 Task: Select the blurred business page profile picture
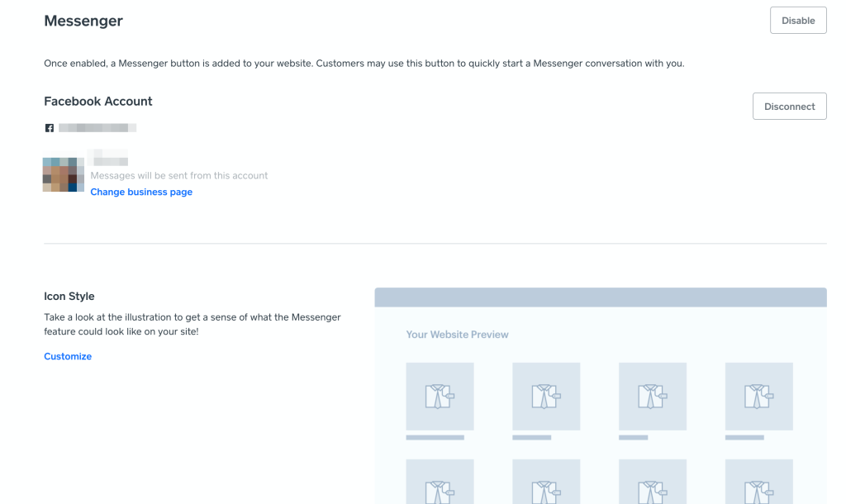64,174
